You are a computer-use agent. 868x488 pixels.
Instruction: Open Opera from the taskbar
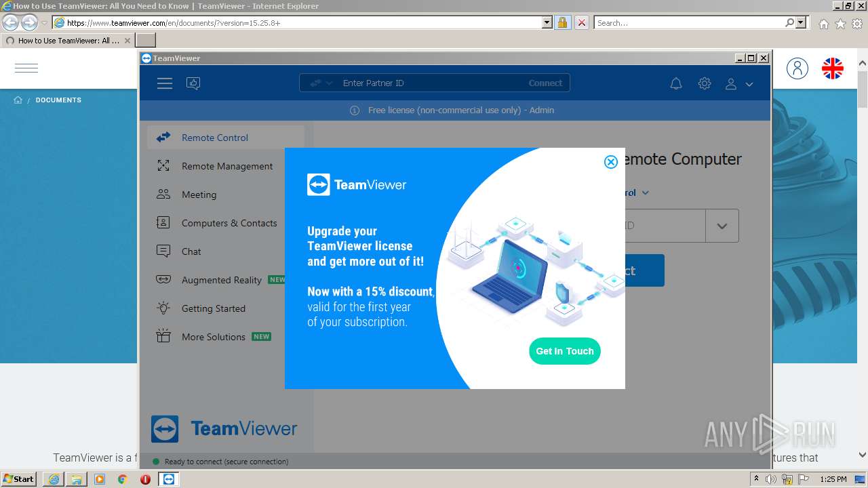pos(145,479)
